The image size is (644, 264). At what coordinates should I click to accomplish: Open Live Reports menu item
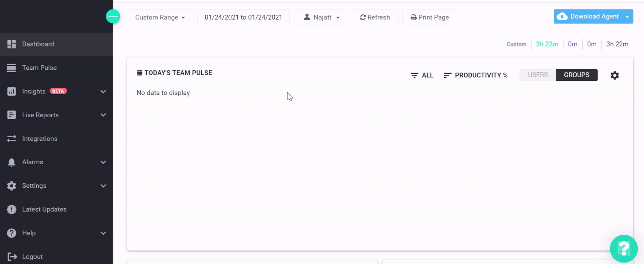click(56, 115)
